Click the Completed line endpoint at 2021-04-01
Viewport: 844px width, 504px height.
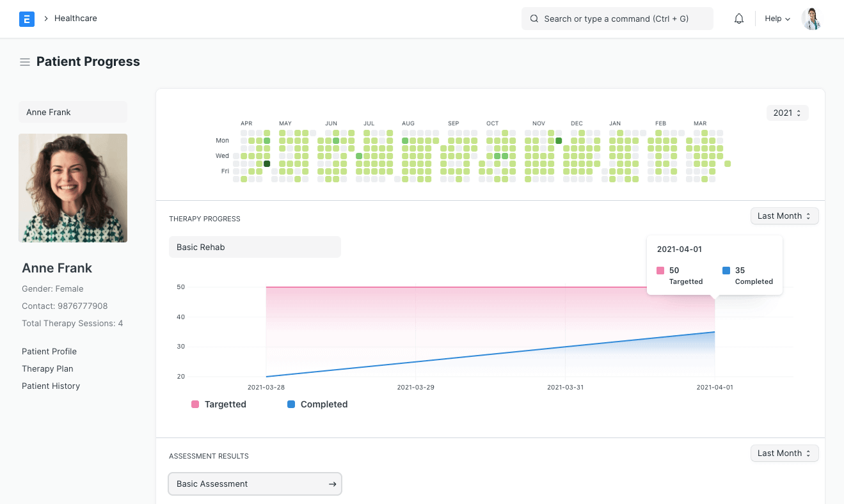[x=715, y=332]
